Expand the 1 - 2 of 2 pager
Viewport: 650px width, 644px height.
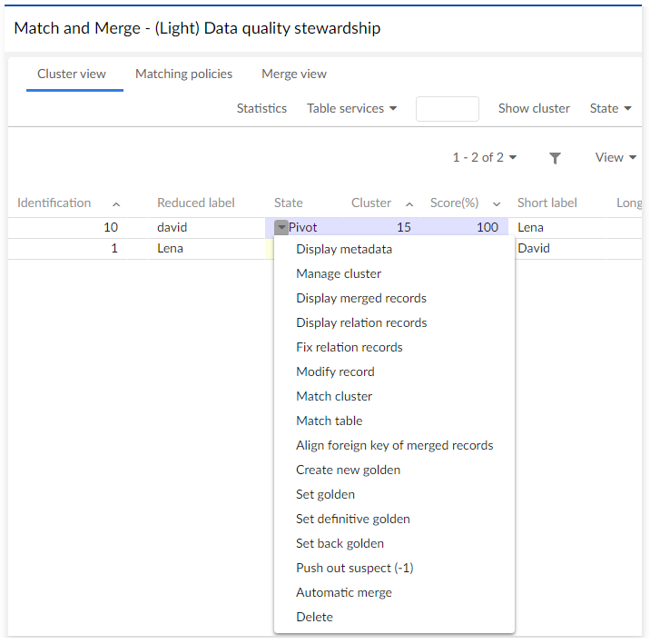click(485, 158)
